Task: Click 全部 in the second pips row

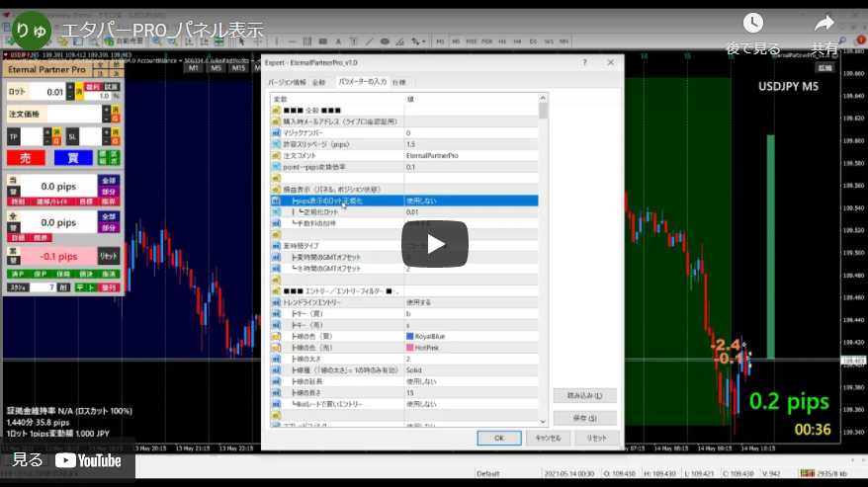Action: point(109,216)
